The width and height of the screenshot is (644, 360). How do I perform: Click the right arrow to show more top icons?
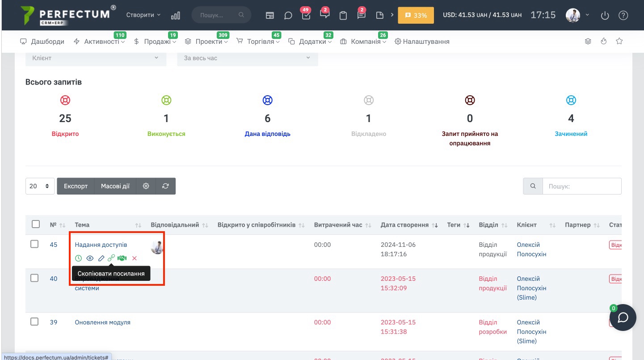[x=392, y=15]
